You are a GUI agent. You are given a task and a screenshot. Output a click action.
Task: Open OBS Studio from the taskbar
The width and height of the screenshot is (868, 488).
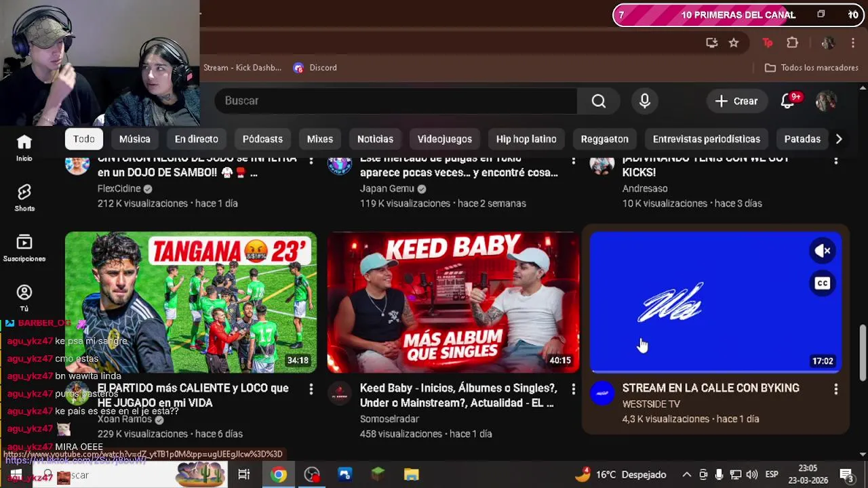312,474
